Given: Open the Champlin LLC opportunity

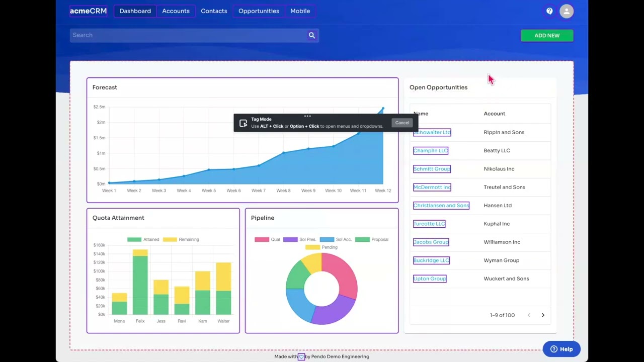Looking at the screenshot, I should point(430,150).
